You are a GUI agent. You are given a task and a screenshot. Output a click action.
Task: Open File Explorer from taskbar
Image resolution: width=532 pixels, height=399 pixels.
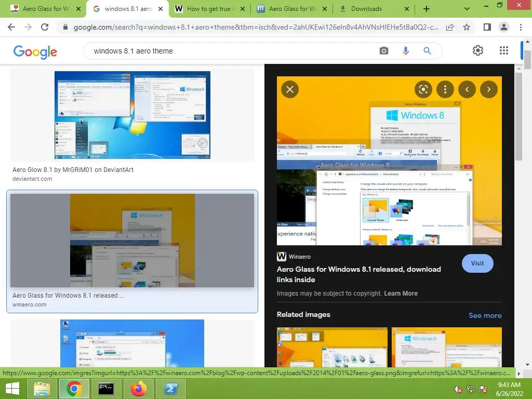coord(42,389)
